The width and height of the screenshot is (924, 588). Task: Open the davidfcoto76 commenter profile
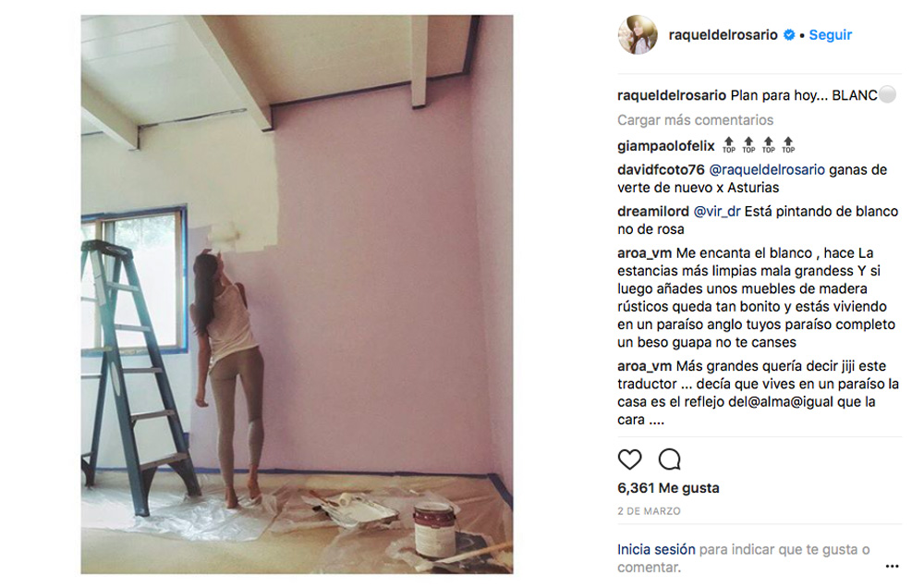point(661,170)
